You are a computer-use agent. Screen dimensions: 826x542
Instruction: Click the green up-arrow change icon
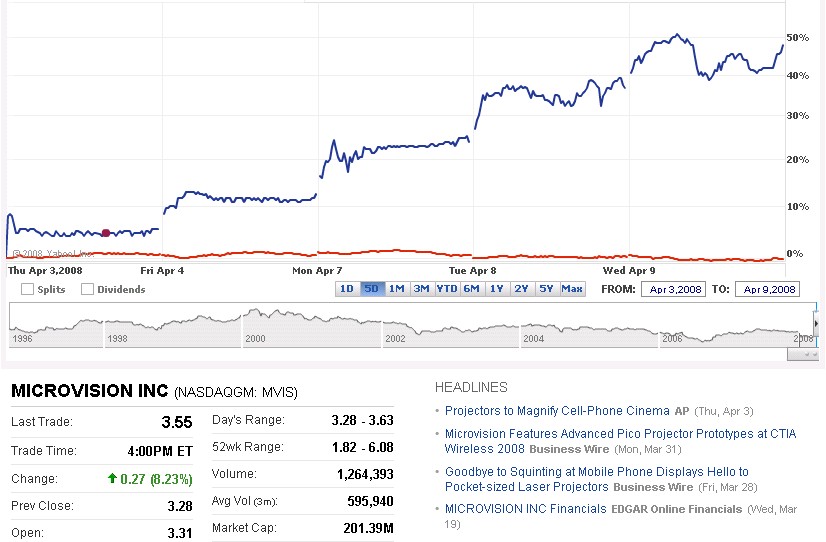112,478
